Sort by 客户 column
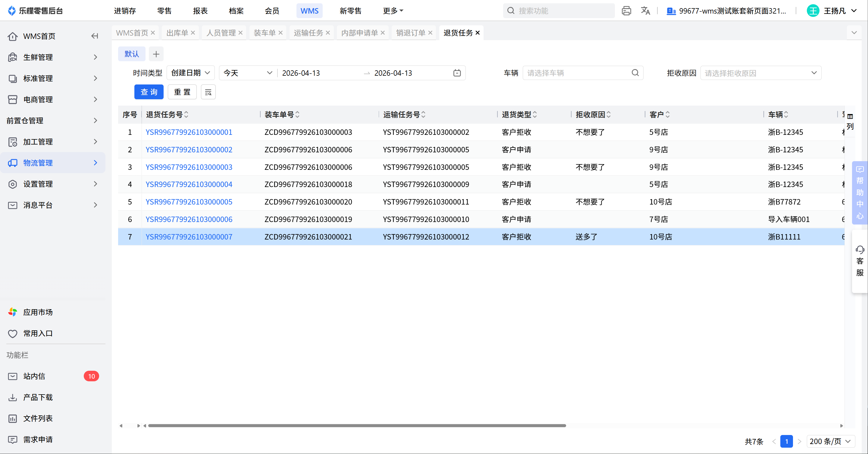The height and width of the screenshot is (454, 868). pyautogui.click(x=668, y=115)
